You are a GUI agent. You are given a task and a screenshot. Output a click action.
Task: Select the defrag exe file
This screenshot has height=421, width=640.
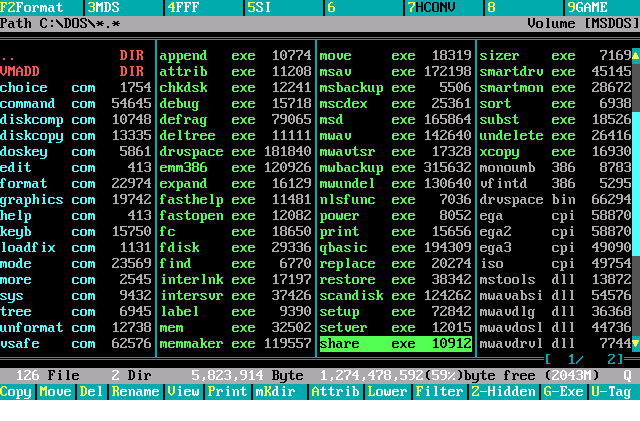(236, 119)
